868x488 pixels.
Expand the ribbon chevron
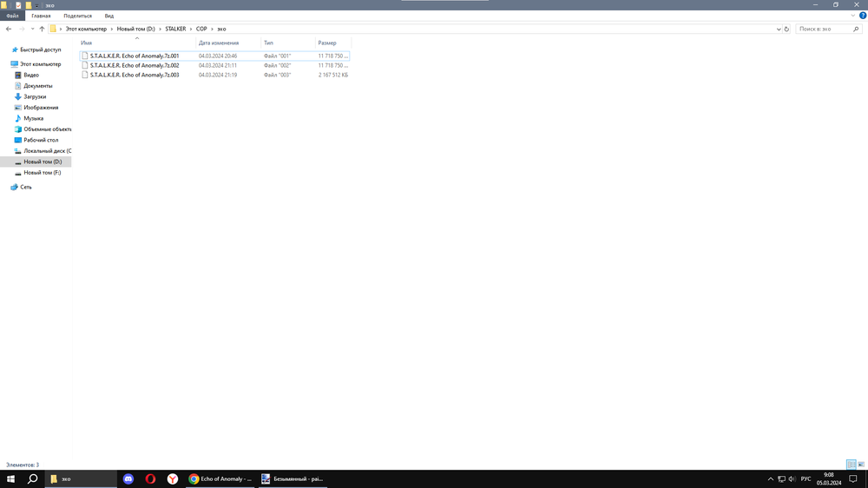(853, 16)
